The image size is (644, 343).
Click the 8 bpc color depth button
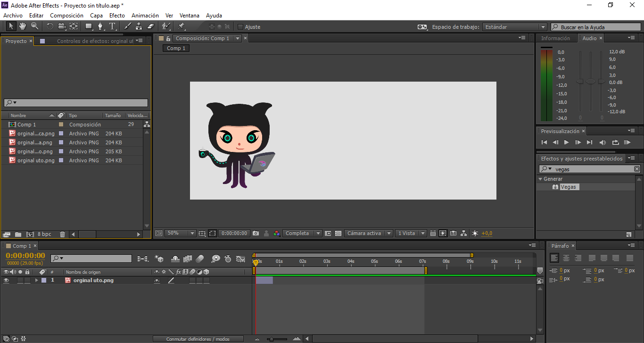(x=44, y=234)
